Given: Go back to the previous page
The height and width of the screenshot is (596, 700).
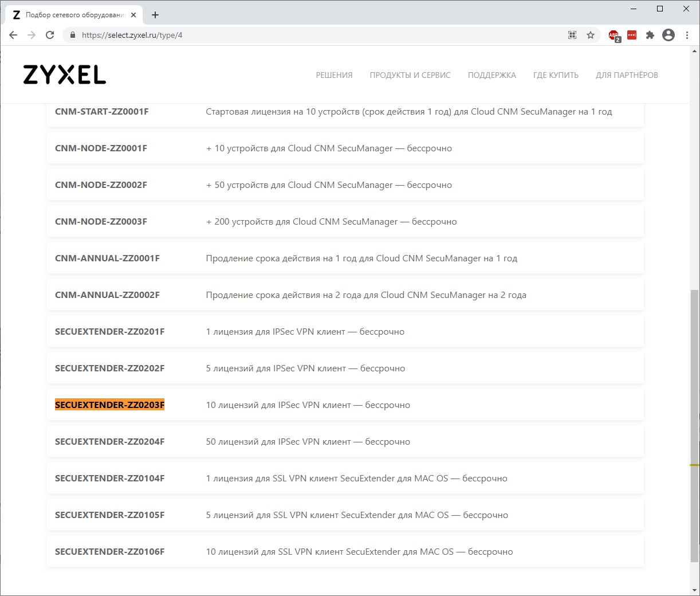Looking at the screenshot, I should point(13,35).
